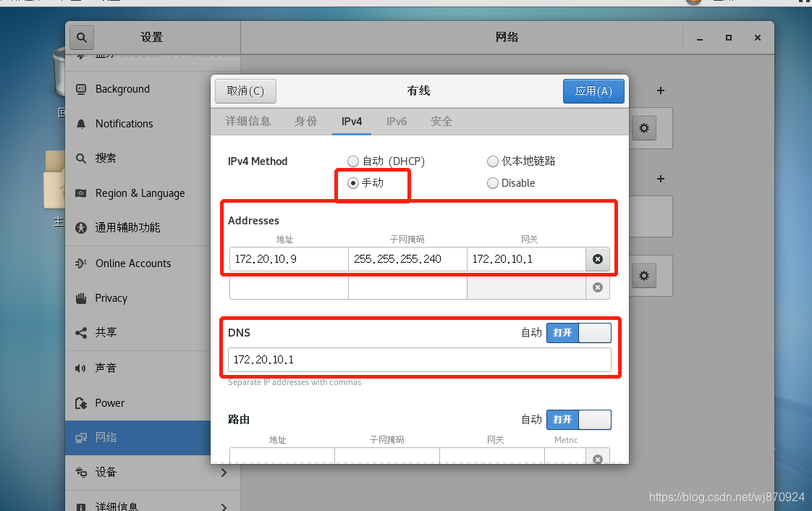Select Disable IPv4 method radio
The width and height of the screenshot is (812, 511).
click(492, 183)
